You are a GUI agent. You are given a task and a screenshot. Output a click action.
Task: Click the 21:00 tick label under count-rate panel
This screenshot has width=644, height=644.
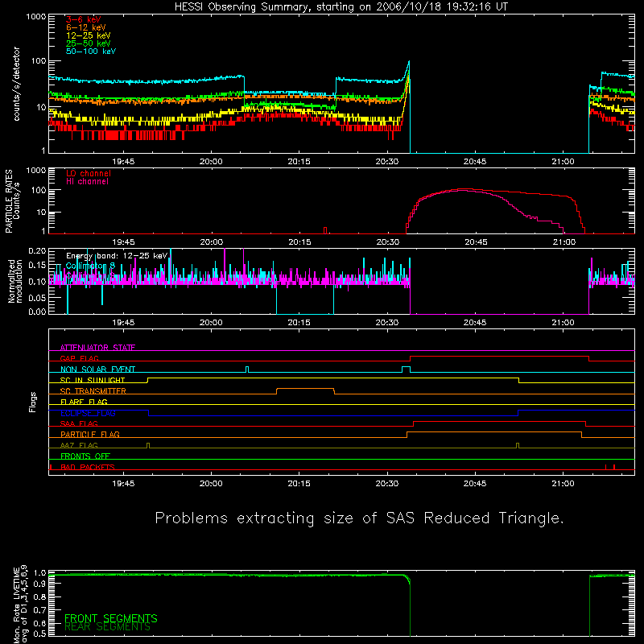tap(563, 162)
